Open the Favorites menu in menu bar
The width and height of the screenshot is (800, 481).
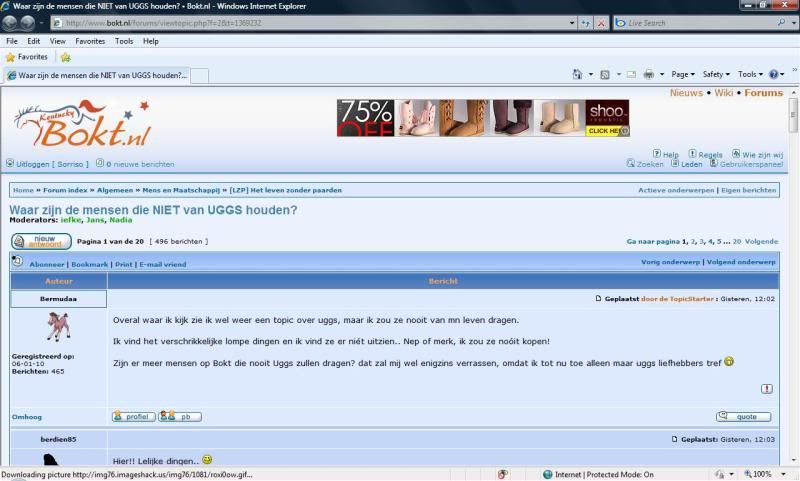pyautogui.click(x=90, y=41)
